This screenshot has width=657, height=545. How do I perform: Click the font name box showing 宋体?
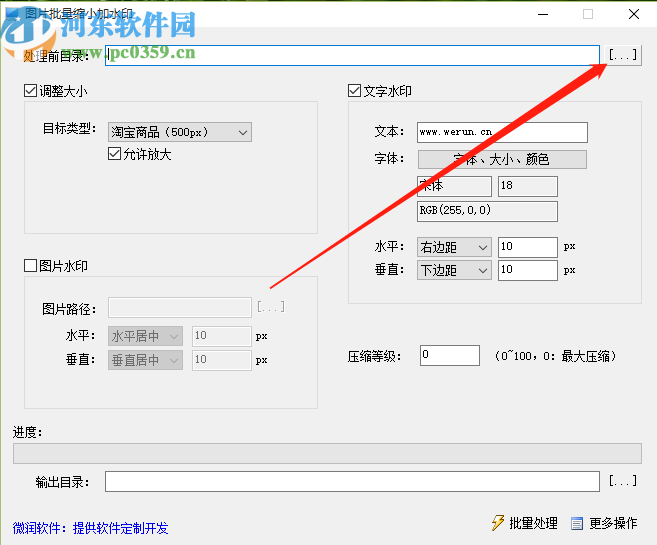click(x=454, y=186)
